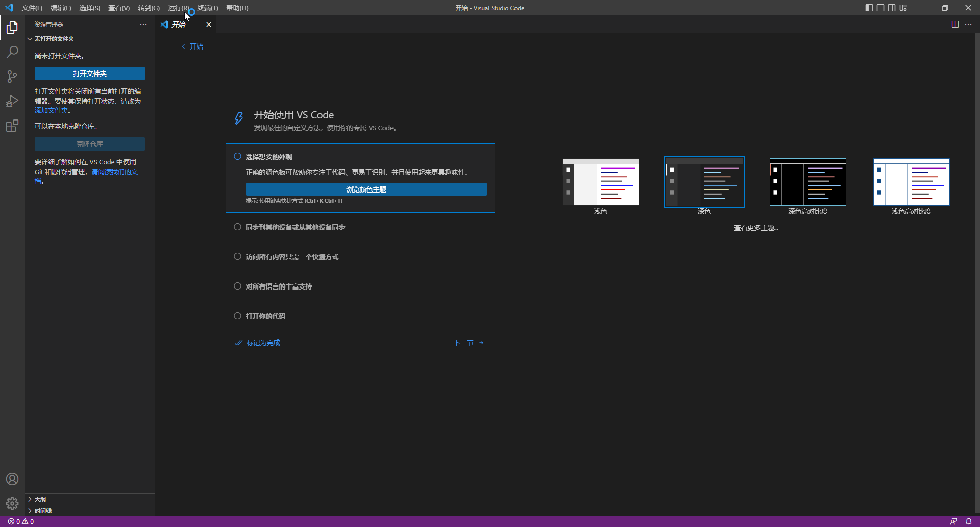Click the 打开文件夹 button
The image size is (980, 527).
pyautogui.click(x=90, y=74)
